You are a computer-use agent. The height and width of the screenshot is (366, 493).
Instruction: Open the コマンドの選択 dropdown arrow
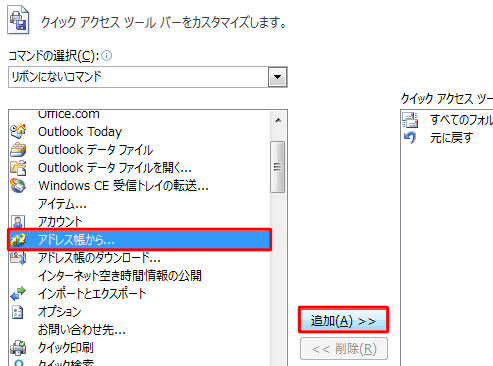tap(277, 77)
